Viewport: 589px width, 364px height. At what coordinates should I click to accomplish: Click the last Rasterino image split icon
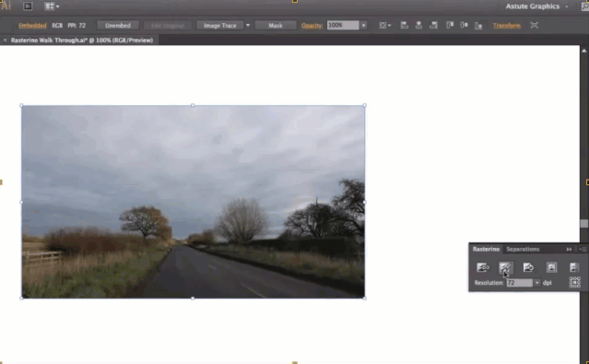coord(573,267)
